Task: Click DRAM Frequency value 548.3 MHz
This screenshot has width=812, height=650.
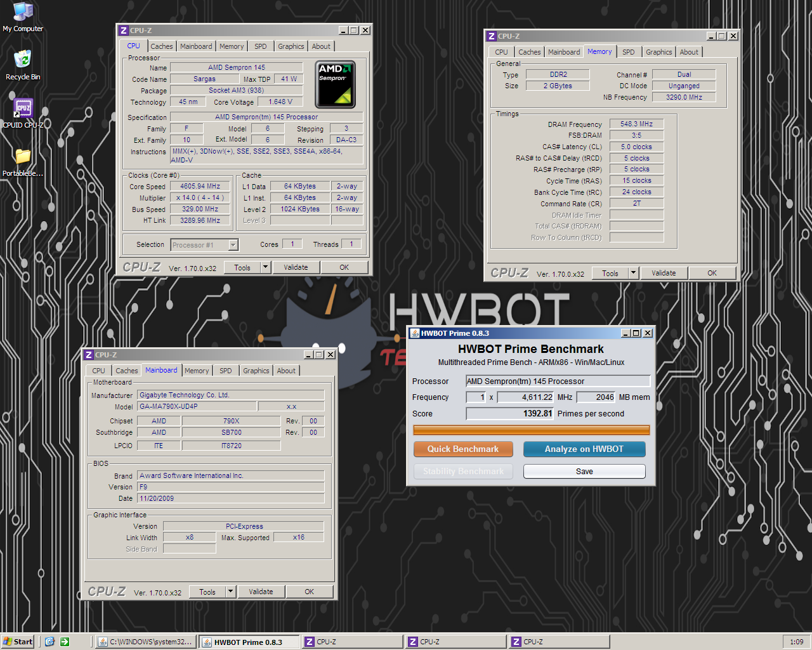Action: point(636,124)
